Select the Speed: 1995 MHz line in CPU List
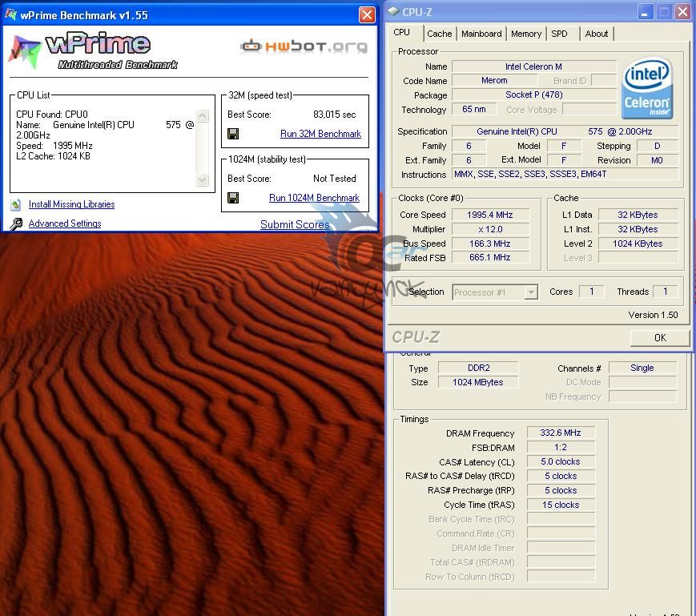 tap(54, 146)
